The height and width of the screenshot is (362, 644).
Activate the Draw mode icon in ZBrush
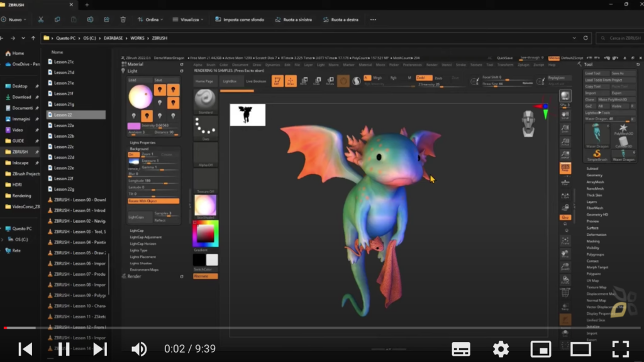coord(291,81)
